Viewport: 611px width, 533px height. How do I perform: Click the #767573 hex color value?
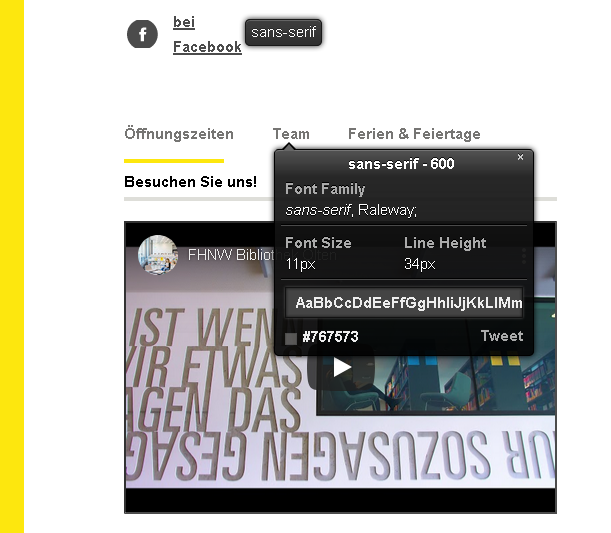point(330,337)
